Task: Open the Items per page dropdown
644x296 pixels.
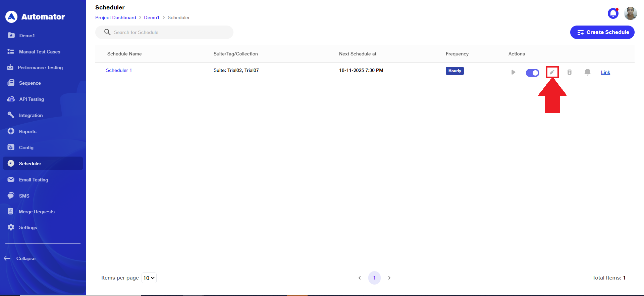Action: coord(149,278)
